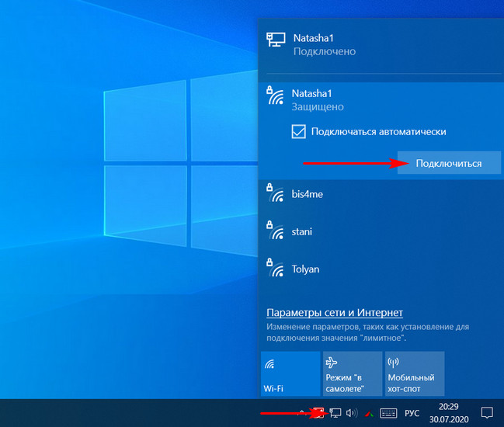Click the Wi-Fi signal icon next to bis4me

tap(275, 193)
